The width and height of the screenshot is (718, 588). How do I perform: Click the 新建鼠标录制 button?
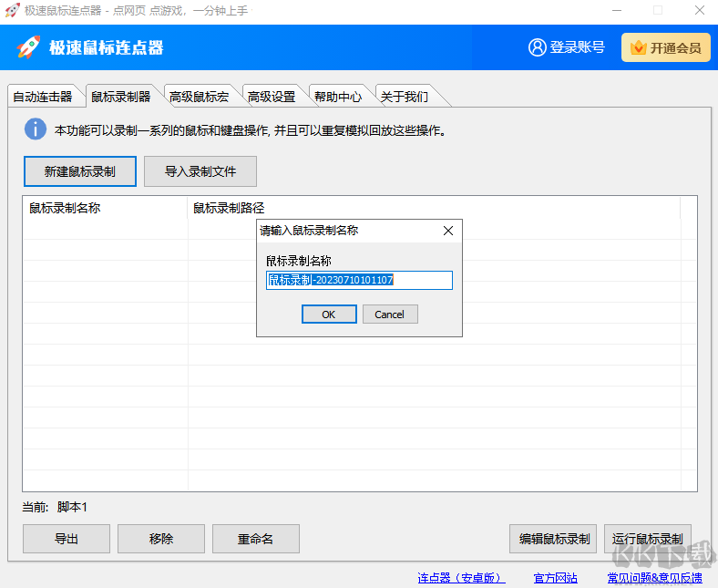tap(79, 171)
